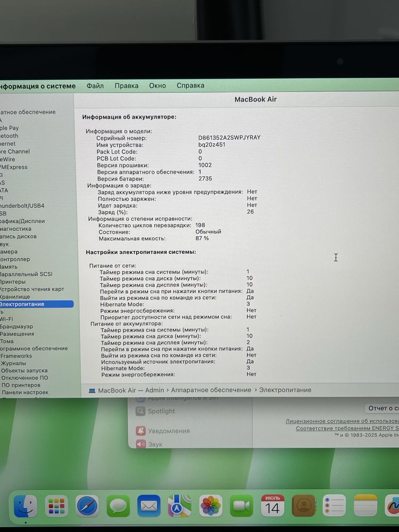Select Хранилище in the sidebar
This screenshot has height=532, width=399.
point(15,296)
